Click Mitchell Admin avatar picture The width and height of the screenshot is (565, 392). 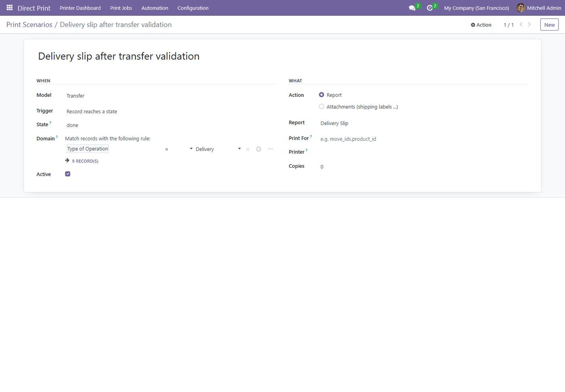[521, 8]
